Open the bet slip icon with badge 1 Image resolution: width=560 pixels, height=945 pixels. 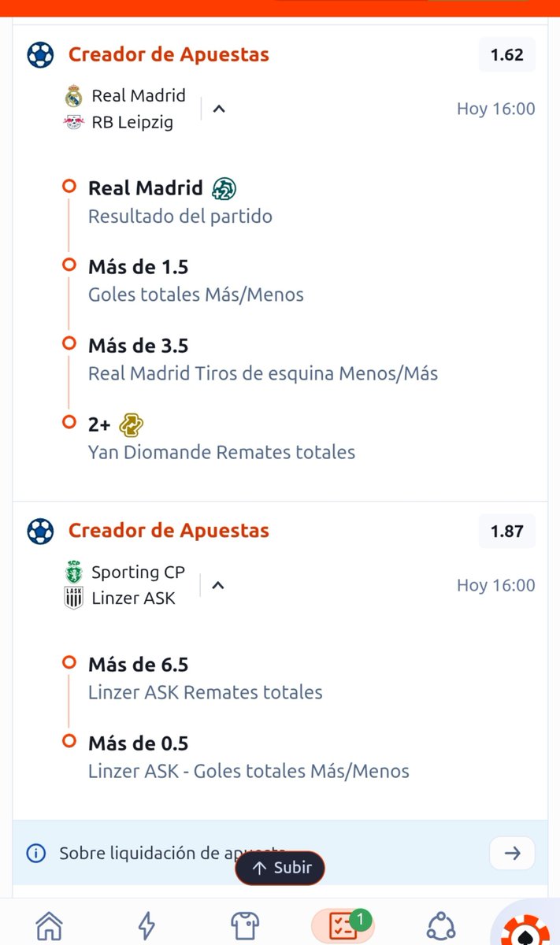click(x=342, y=925)
